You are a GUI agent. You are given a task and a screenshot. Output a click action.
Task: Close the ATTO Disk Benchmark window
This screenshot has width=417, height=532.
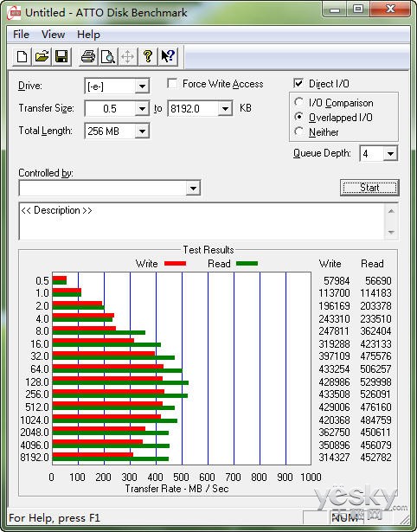coord(390,10)
